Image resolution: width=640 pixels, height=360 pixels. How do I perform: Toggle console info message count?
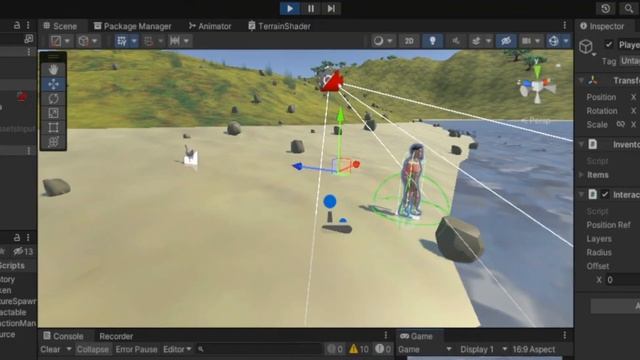click(335, 349)
